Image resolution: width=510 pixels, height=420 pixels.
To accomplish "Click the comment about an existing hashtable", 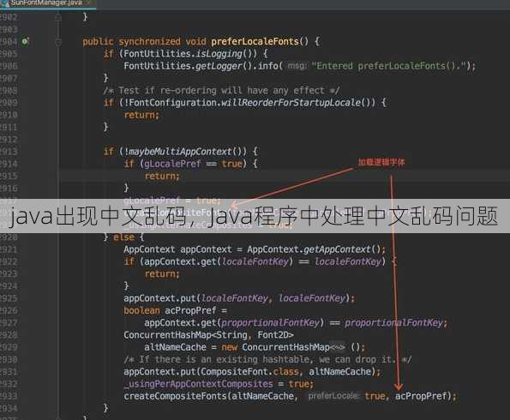I will pyautogui.click(x=267, y=359).
